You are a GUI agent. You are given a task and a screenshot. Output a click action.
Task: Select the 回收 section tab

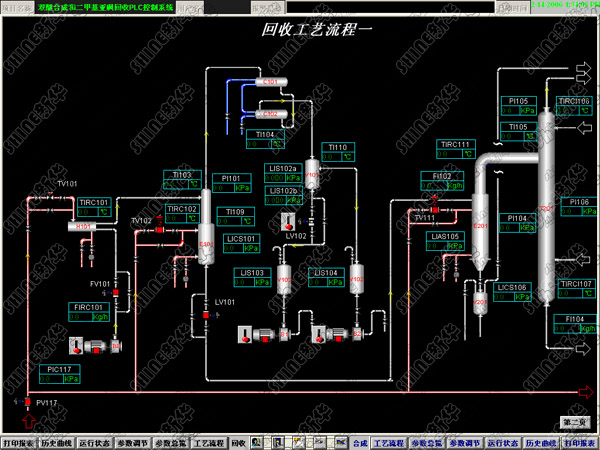pos(238,441)
